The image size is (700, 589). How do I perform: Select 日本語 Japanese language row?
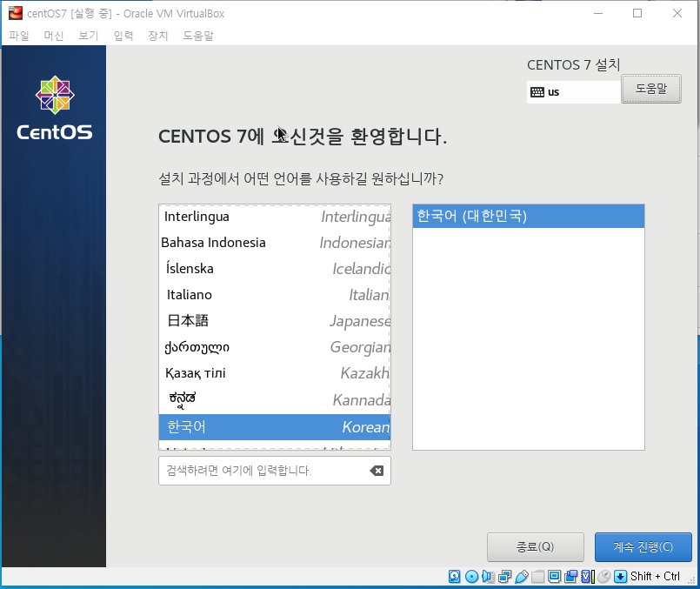pyautogui.click(x=275, y=321)
